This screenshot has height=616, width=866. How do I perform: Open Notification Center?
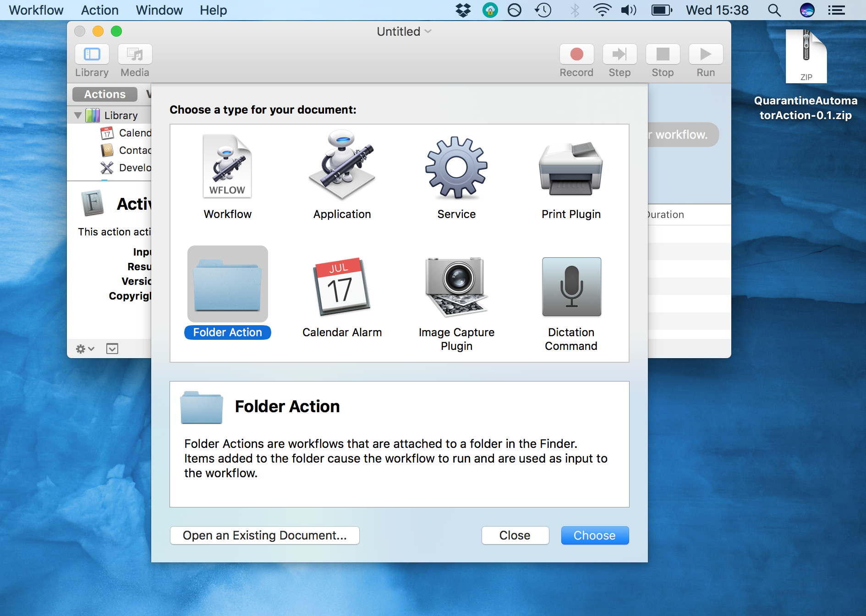pyautogui.click(x=836, y=10)
